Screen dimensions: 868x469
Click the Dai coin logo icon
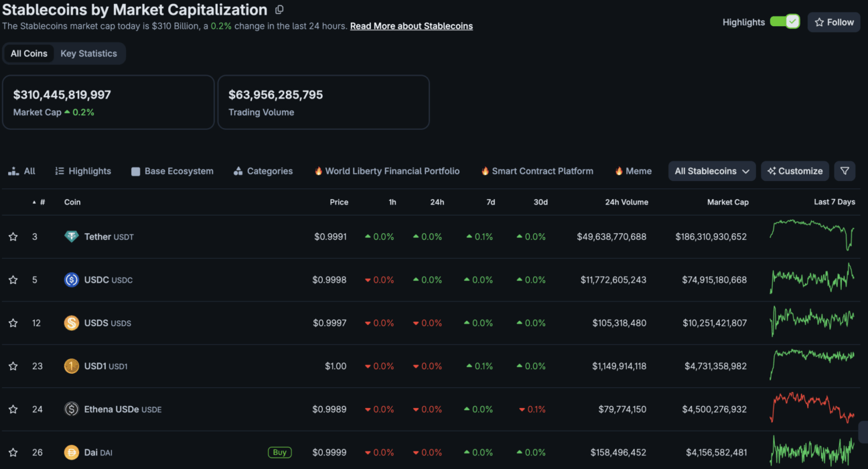point(72,452)
